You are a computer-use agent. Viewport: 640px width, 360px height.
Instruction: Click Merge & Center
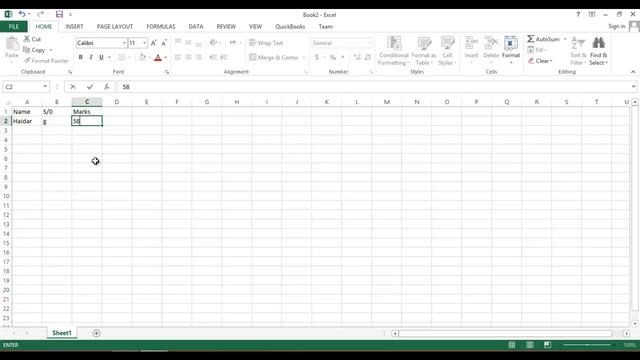tap(273, 58)
